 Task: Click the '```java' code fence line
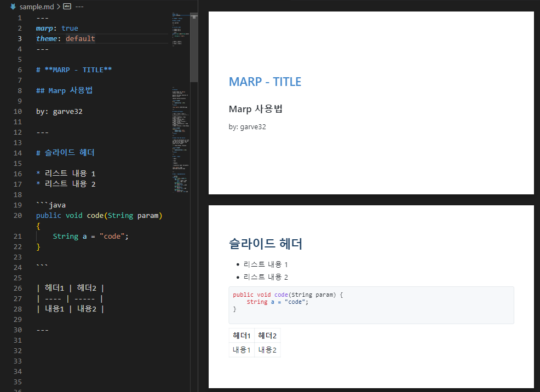[x=51, y=205]
